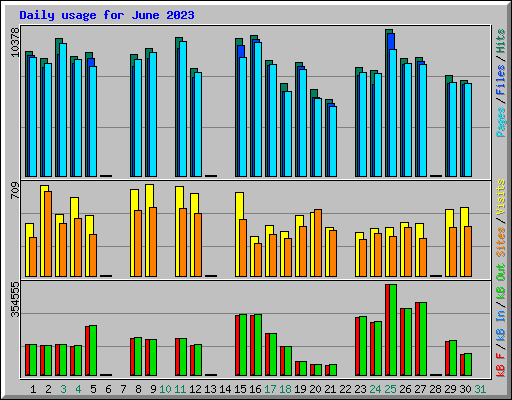Viewport: 512px width, 400px height.
Task: Click the 'Daily usage for June 2023' title
Action: pyautogui.click(x=107, y=15)
